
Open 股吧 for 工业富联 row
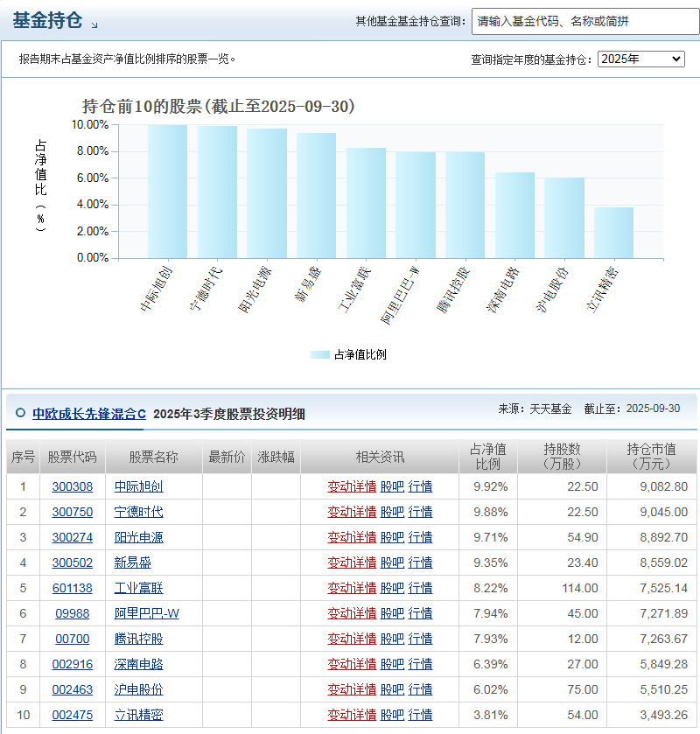(x=392, y=589)
